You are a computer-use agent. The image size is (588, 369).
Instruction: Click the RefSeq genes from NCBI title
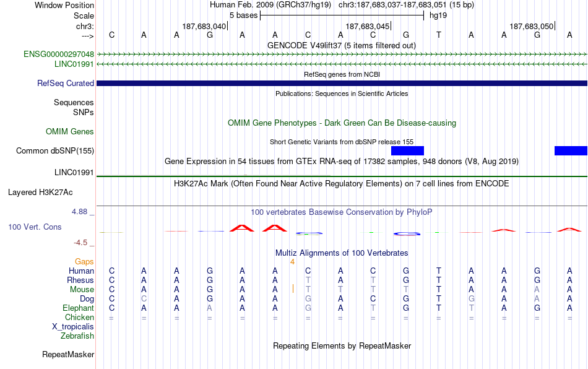(342, 74)
